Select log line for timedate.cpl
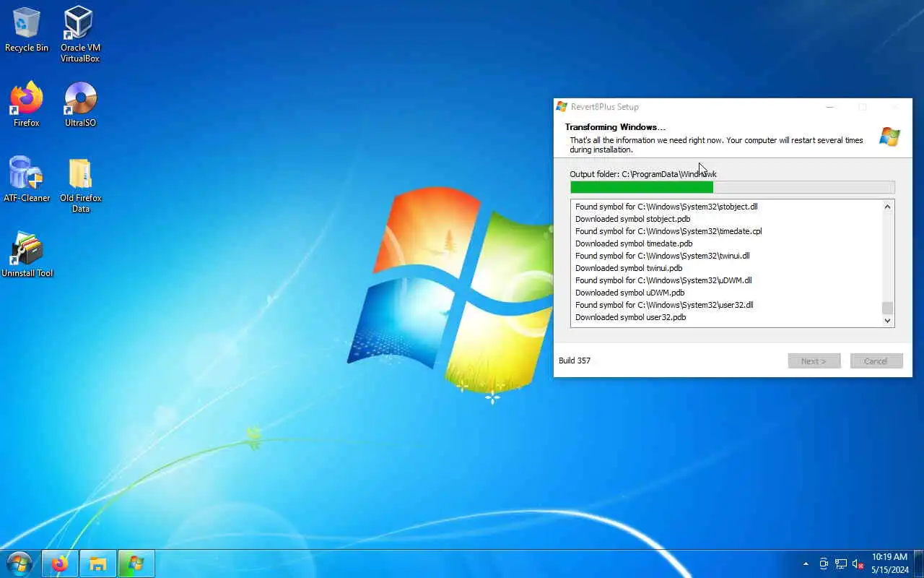 coord(668,231)
